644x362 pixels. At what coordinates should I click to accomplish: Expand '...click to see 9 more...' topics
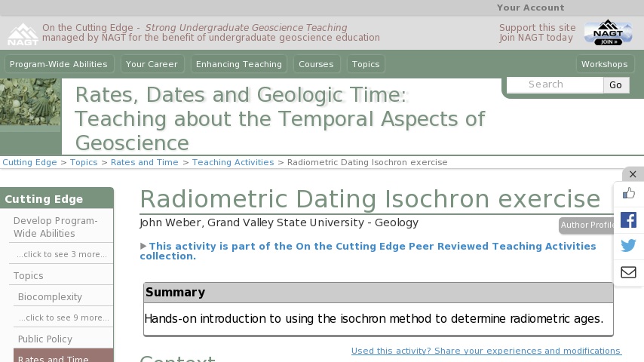[x=63, y=318]
